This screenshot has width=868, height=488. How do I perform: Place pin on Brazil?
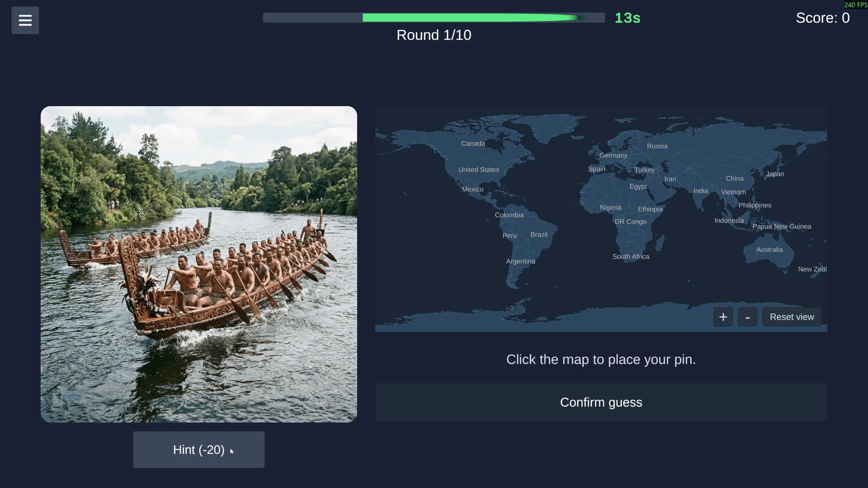pos(539,235)
